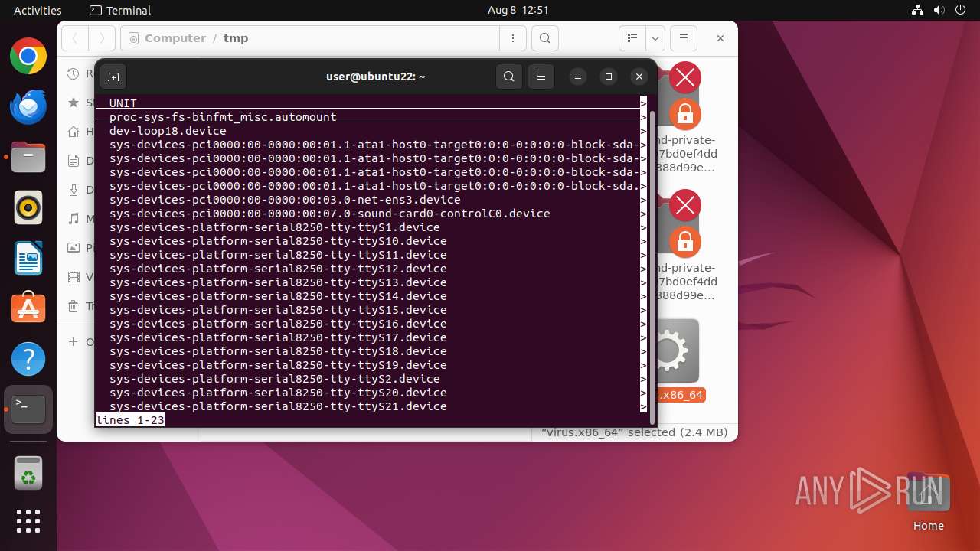Select the sound-card0-controlC0.device line
Viewport: 980px width, 551px height.
(329, 214)
